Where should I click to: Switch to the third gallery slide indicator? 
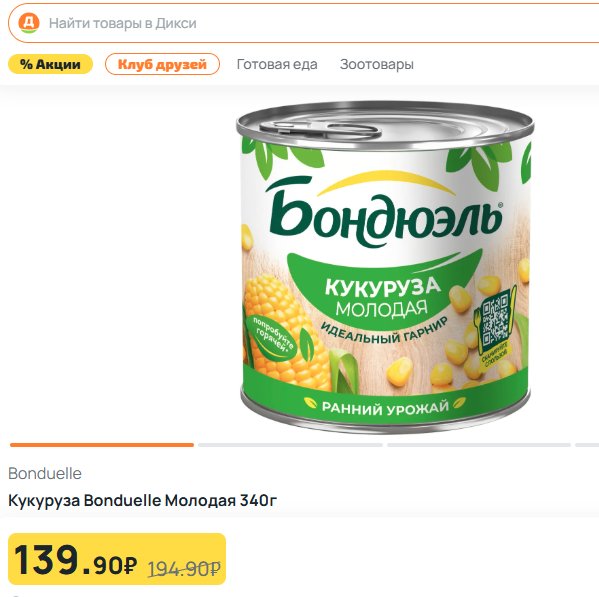pyautogui.click(x=479, y=445)
